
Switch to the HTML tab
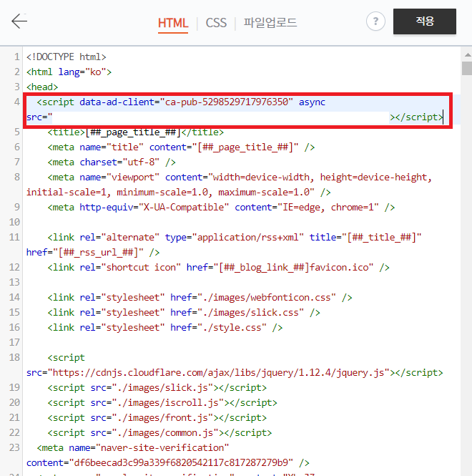[x=173, y=23]
